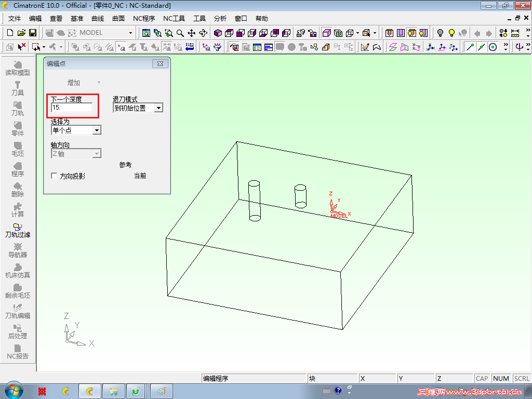
Task: Click 计算 in the sidebar
Action: pyautogui.click(x=18, y=210)
